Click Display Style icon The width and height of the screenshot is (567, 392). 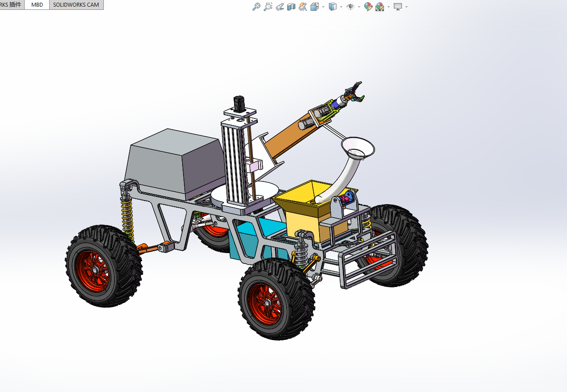click(333, 7)
